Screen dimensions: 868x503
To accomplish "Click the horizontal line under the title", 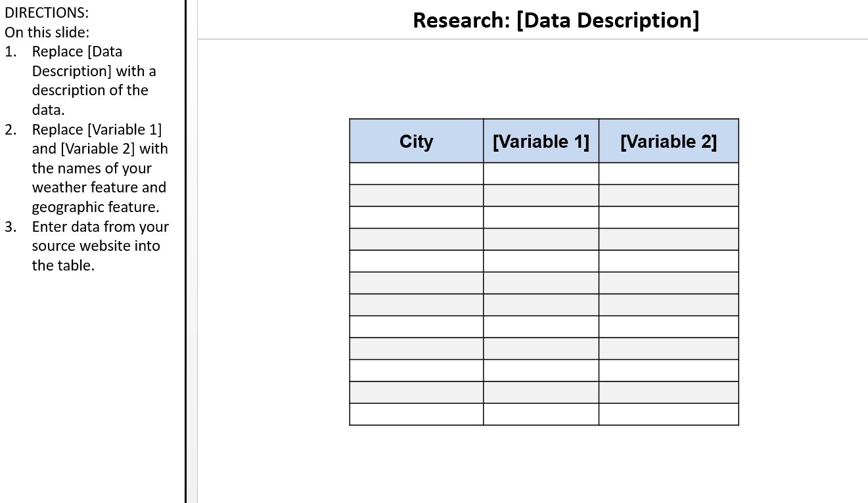I will [533, 39].
